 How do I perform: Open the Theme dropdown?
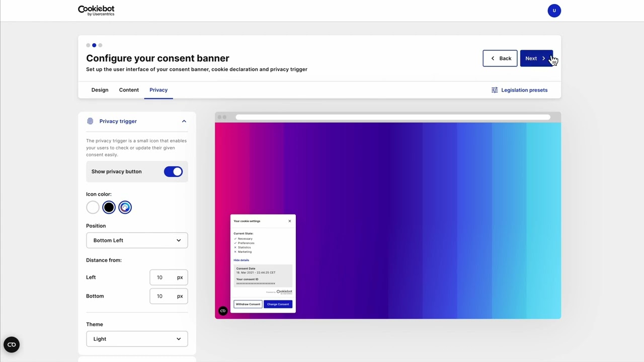[x=137, y=339]
